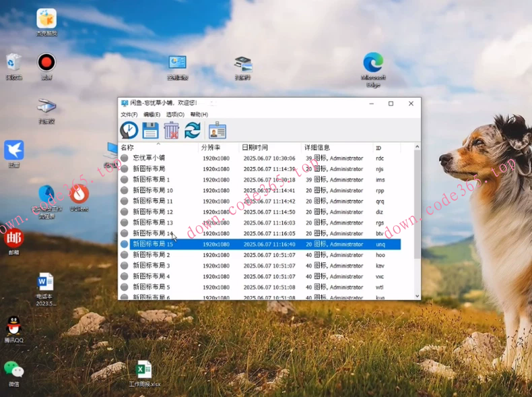Open the yellow box K desktop icon
Viewport: 532px width, 397px height.
click(x=46, y=22)
